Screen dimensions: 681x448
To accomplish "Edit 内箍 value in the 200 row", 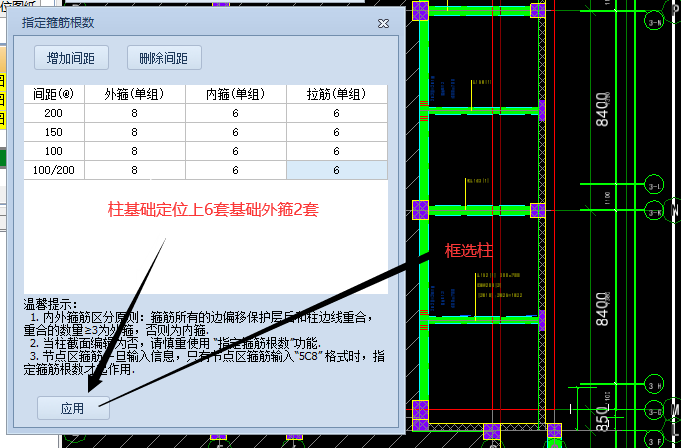I will coord(236,113).
